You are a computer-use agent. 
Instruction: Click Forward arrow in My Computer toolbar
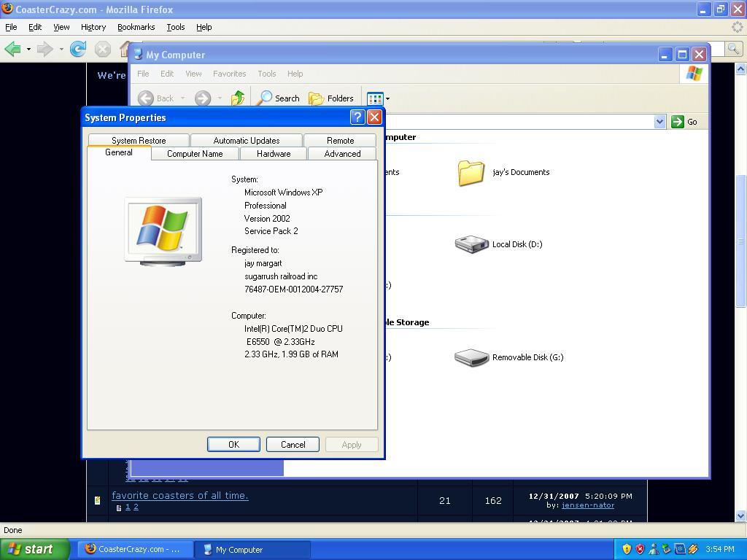[203, 98]
